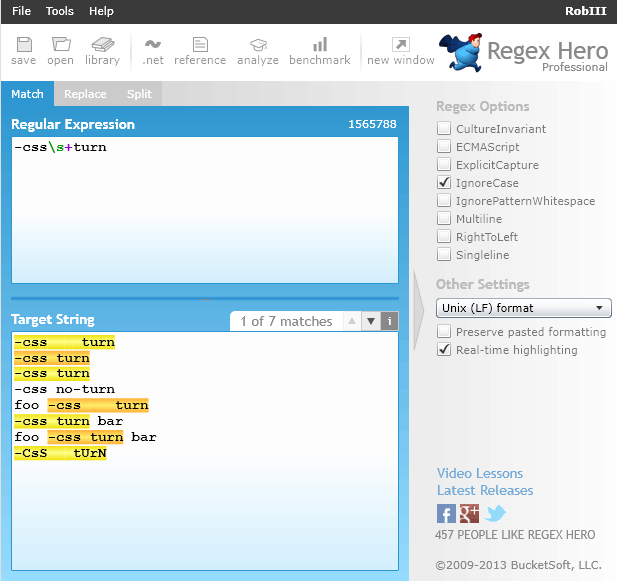This screenshot has width=617, height=581.
Task: Run the benchmark tool
Action: click(320, 51)
